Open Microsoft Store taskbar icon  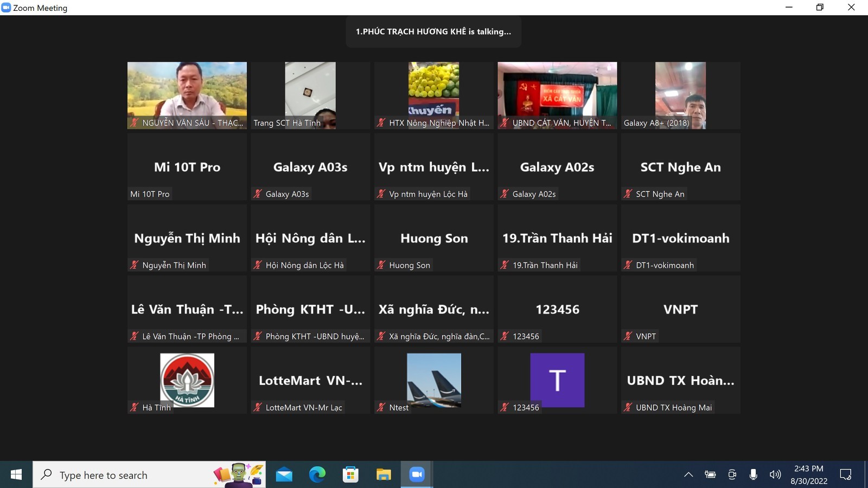(350, 475)
